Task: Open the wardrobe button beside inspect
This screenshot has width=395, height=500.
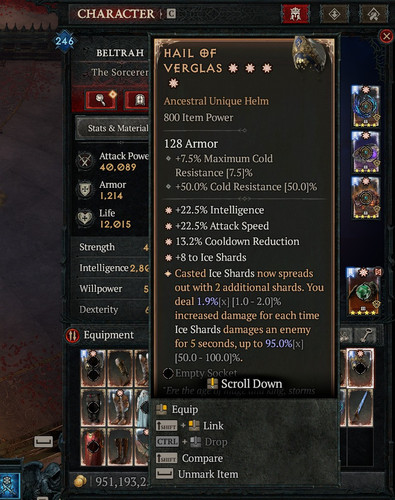Action: (137, 99)
